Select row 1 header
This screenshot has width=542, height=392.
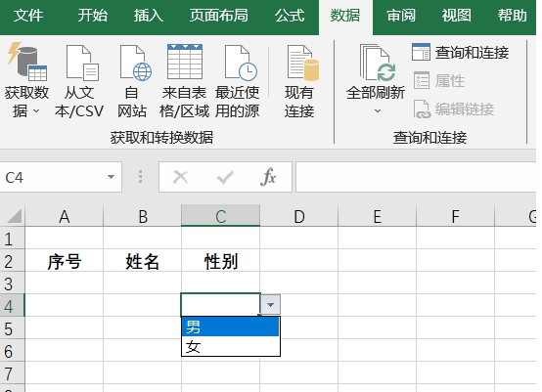click(x=12, y=239)
